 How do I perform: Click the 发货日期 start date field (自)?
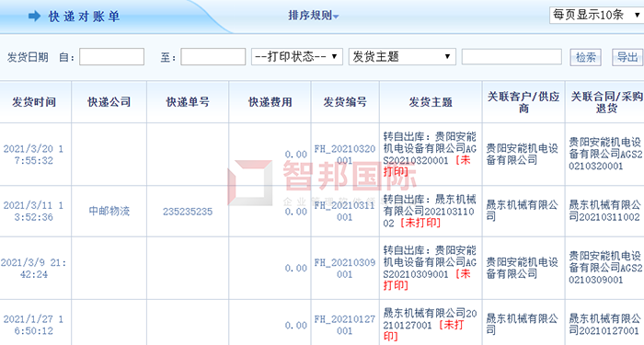[x=111, y=57]
